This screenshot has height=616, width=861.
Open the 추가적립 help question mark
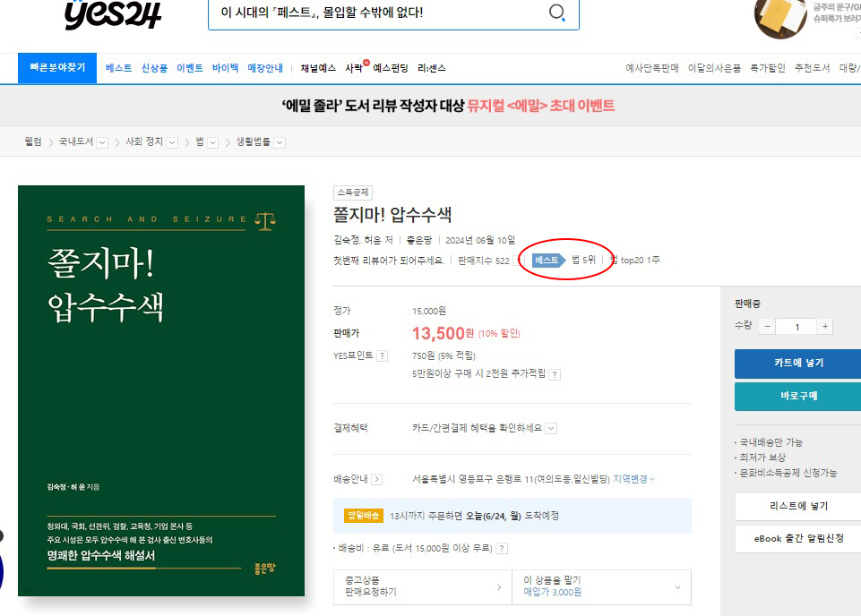555,374
